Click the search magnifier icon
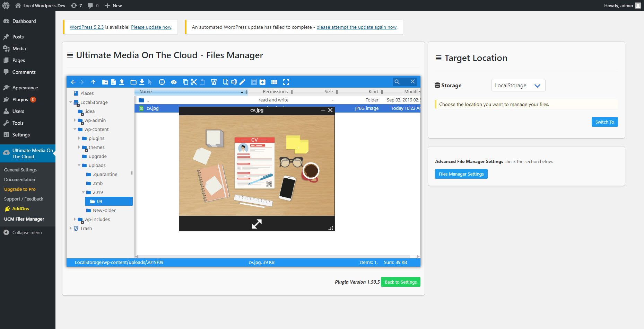644x329 pixels. [x=397, y=82]
